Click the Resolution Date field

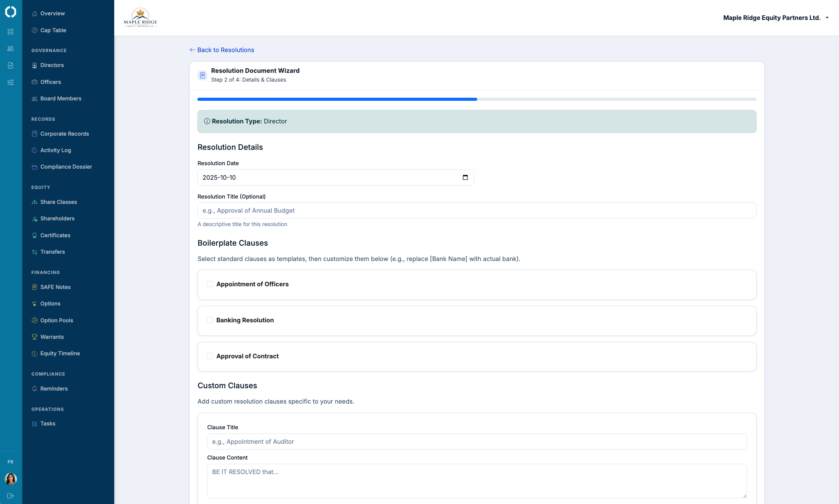pyautogui.click(x=335, y=177)
